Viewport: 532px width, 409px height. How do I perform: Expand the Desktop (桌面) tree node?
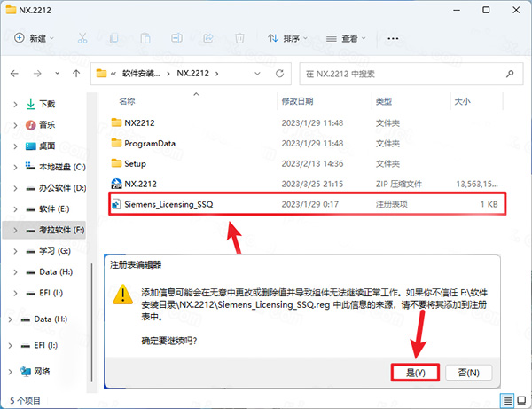(x=15, y=146)
